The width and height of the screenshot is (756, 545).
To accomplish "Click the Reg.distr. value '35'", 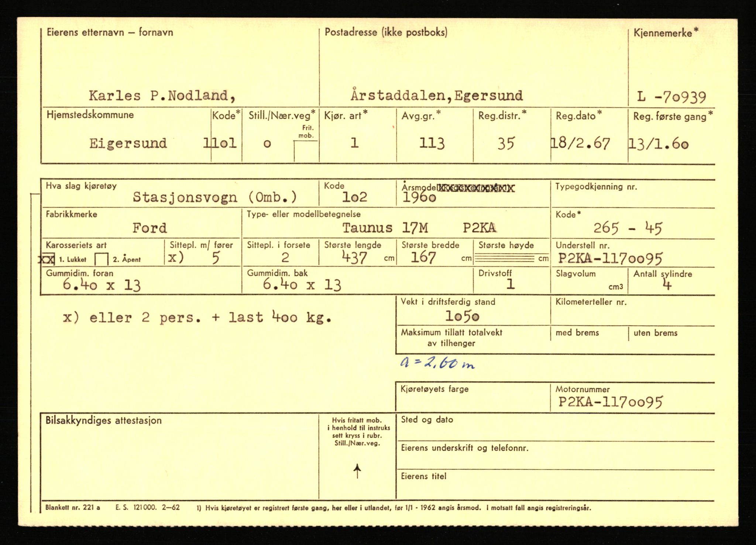I will tap(506, 143).
